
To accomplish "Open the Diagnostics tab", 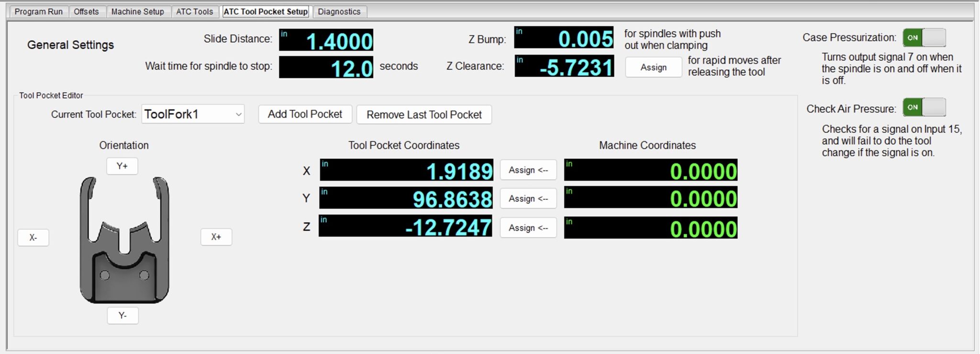I will (339, 11).
